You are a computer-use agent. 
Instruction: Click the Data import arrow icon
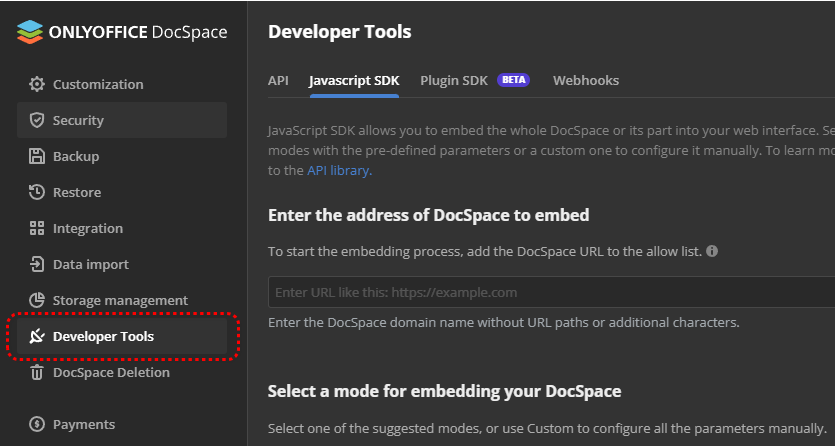[37, 264]
